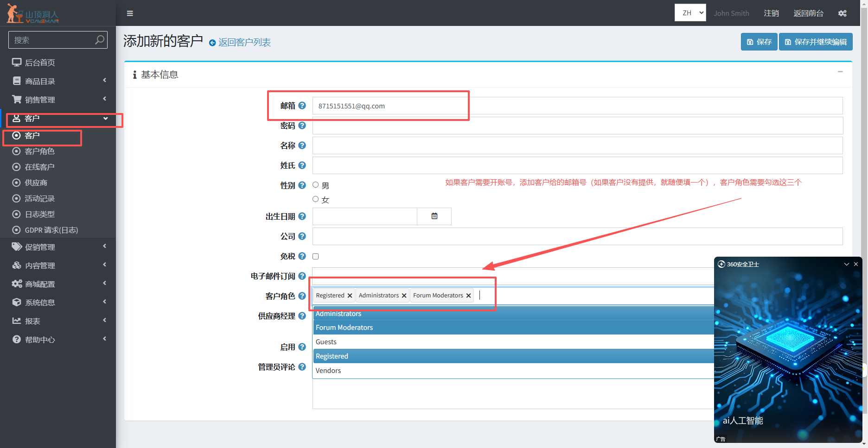868x448 pixels.
Task: Open 客户角色 in the sidebar submenu
Action: [40, 151]
